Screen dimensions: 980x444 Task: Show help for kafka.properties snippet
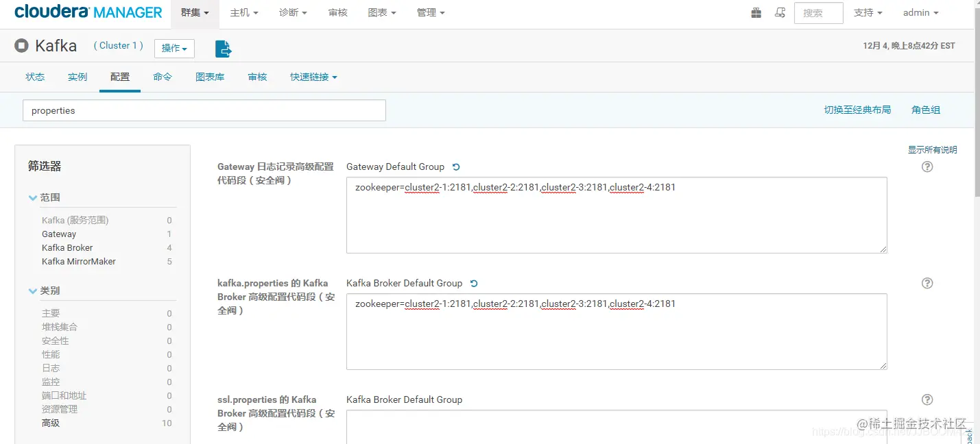click(x=927, y=283)
